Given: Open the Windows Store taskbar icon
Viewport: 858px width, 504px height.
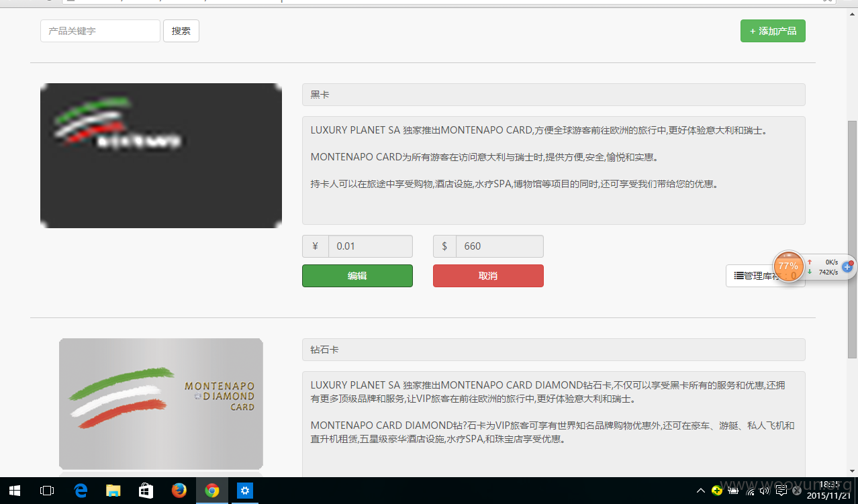Looking at the screenshot, I should click(146, 491).
